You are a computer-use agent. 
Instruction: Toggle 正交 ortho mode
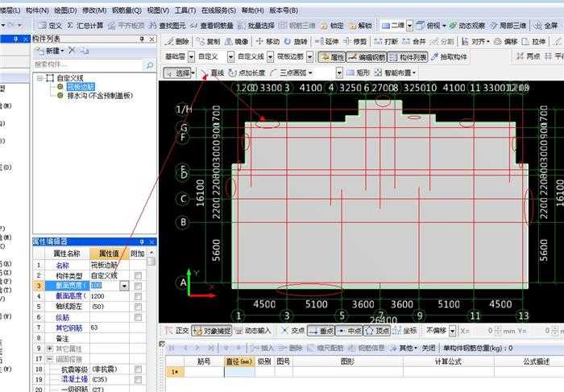point(176,331)
